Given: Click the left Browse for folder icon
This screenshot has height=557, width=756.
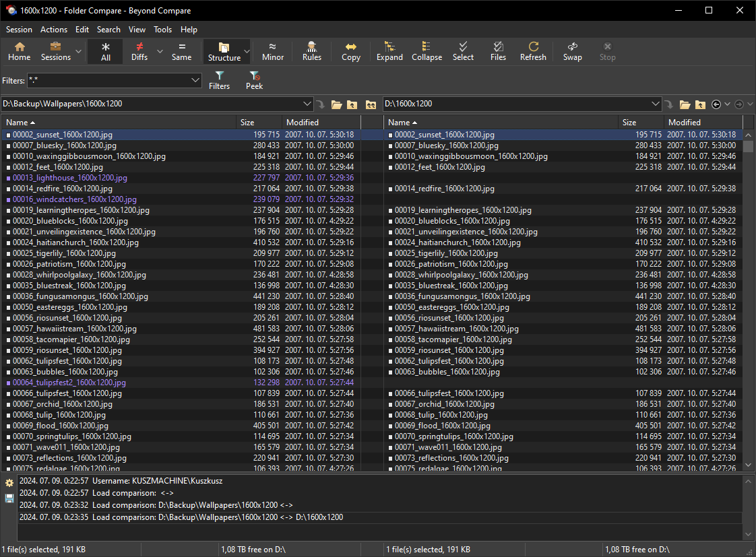Looking at the screenshot, I should point(336,104).
